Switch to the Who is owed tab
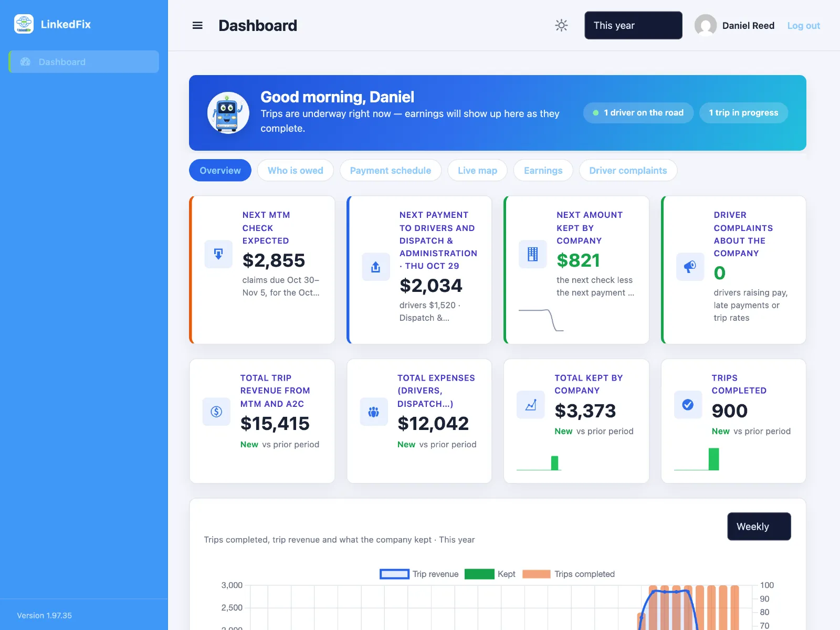 [296, 171]
